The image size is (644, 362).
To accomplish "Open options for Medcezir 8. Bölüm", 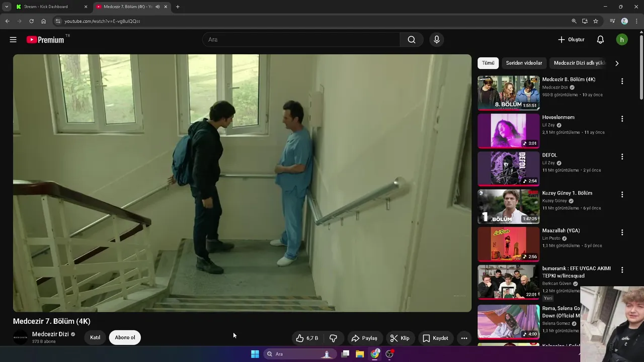I will 622,81.
